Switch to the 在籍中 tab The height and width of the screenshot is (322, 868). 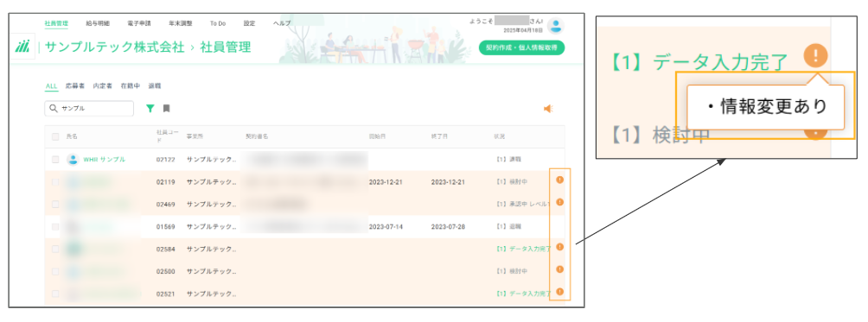click(130, 86)
